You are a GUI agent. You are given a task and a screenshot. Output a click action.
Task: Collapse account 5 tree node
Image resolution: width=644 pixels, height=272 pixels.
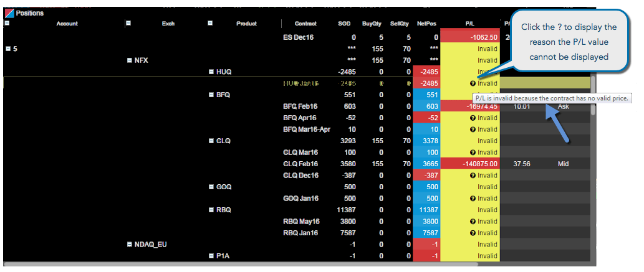click(x=8, y=49)
